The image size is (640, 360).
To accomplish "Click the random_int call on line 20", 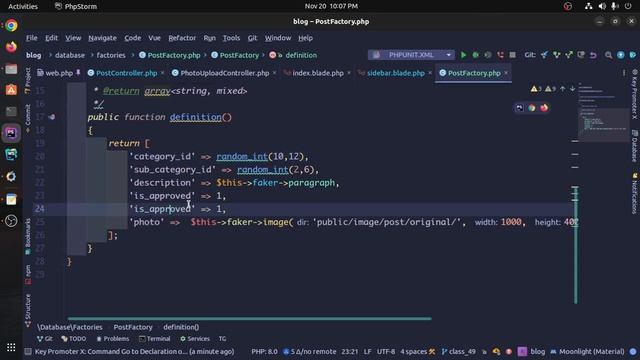I will click(x=242, y=156).
